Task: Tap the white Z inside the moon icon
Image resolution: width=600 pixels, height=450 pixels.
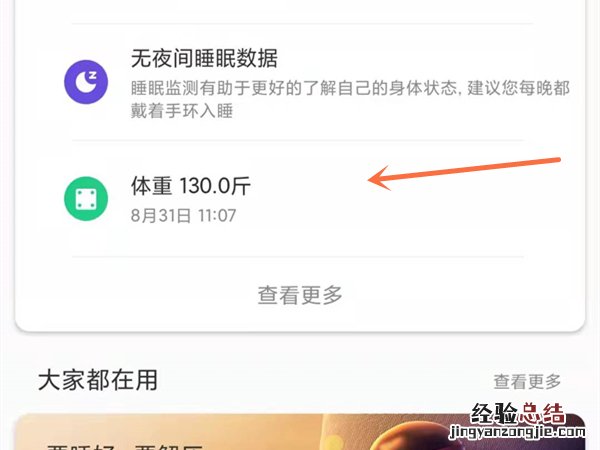Action: (x=92, y=75)
